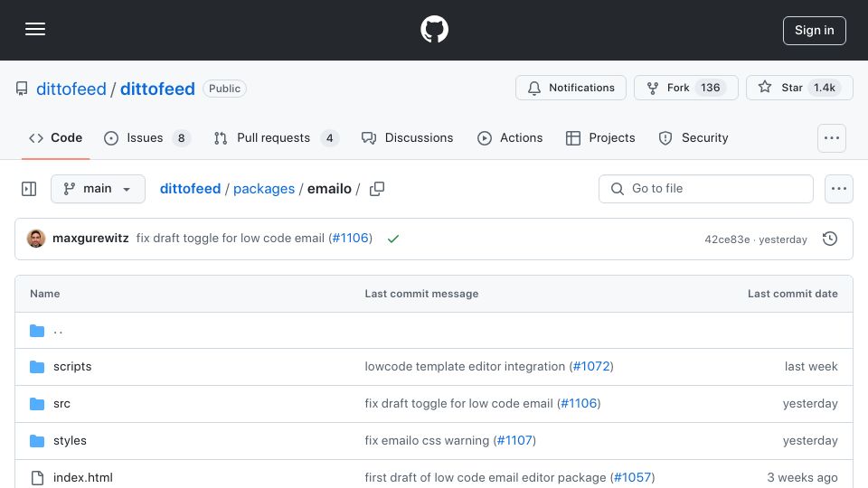Image resolution: width=868 pixels, height=488 pixels.
Task: Click the Notifications bell button
Action: (571, 88)
